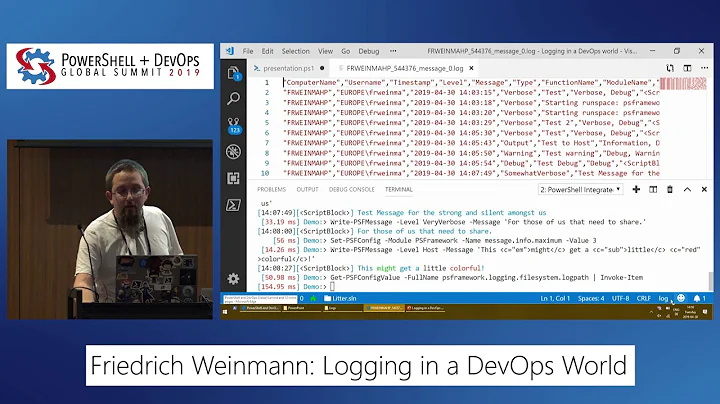Open the feedback smiley in status bar
This screenshot has width=720, height=404.
(x=681, y=298)
